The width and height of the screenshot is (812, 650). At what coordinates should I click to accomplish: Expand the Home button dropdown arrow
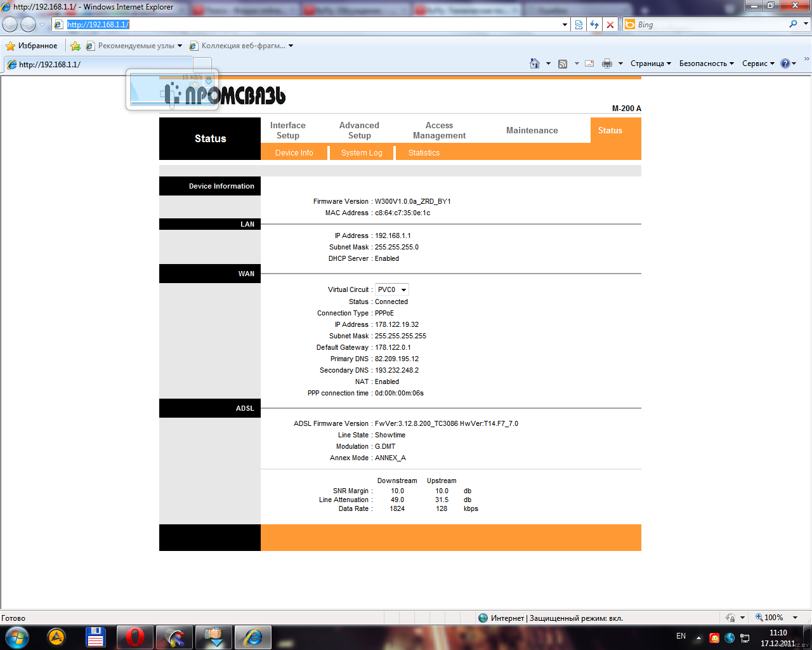coord(548,63)
